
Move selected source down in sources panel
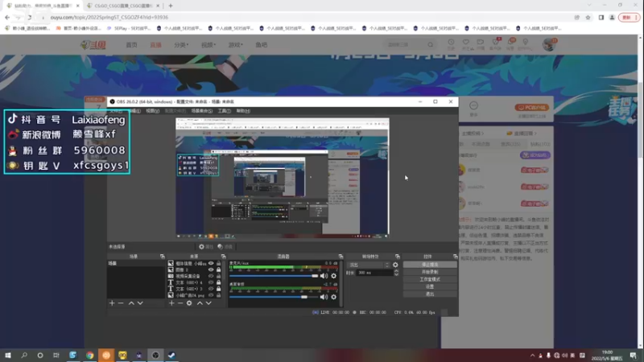click(208, 303)
